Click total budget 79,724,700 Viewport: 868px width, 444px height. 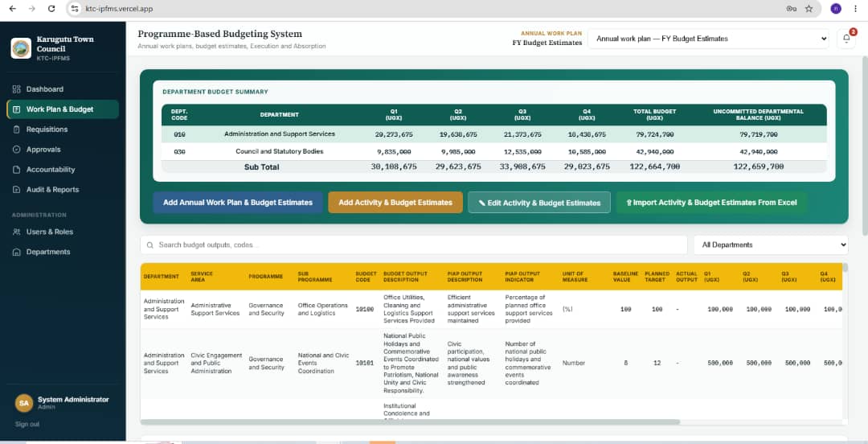point(655,134)
